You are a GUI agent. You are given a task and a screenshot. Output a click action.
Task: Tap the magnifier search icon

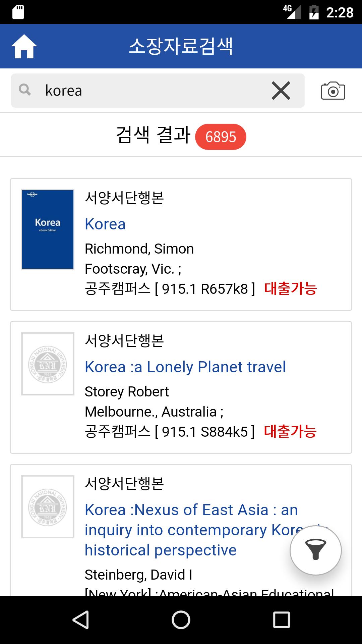tap(25, 90)
